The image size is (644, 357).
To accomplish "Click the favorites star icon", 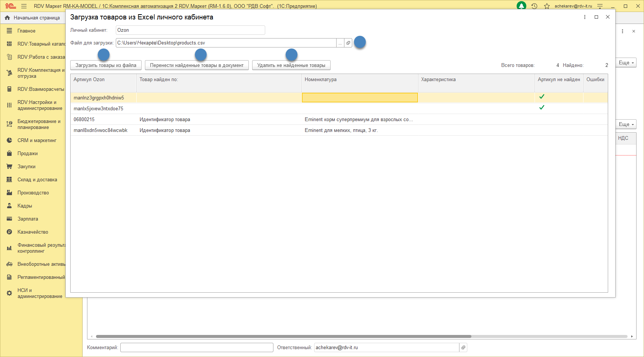I will tap(547, 6).
